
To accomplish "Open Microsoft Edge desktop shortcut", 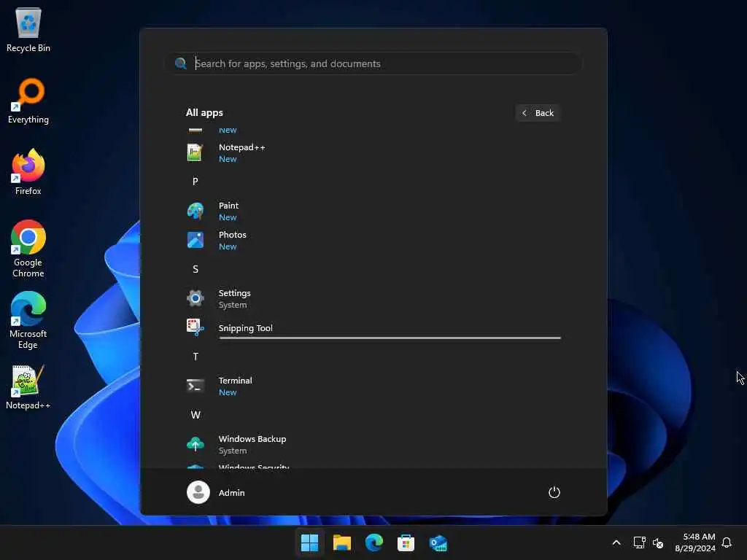I will [28, 320].
